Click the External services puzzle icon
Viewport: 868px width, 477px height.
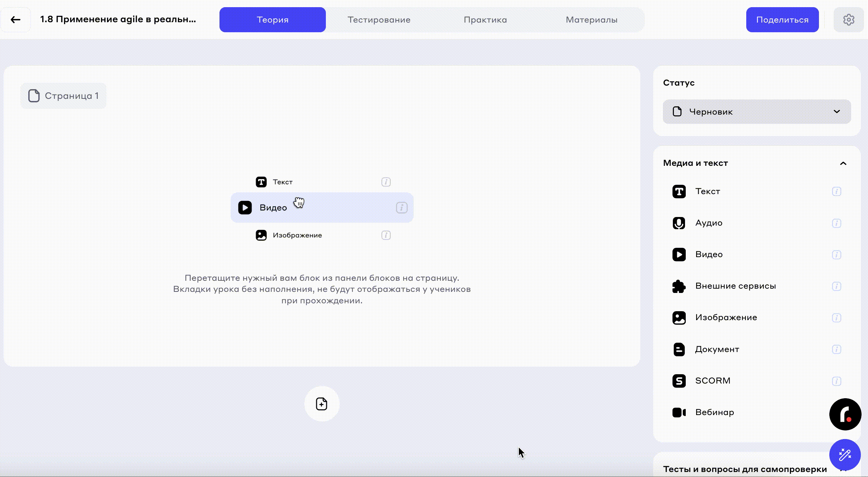pos(679,286)
